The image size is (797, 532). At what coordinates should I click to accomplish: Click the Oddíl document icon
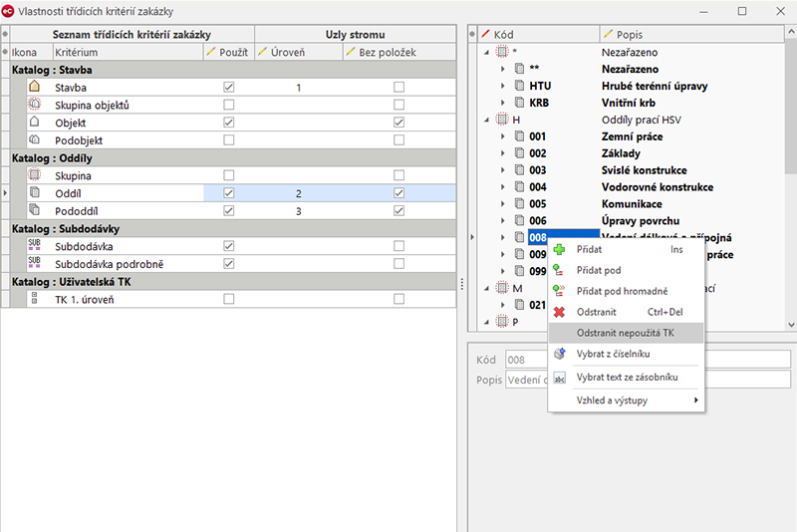[35, 192]
